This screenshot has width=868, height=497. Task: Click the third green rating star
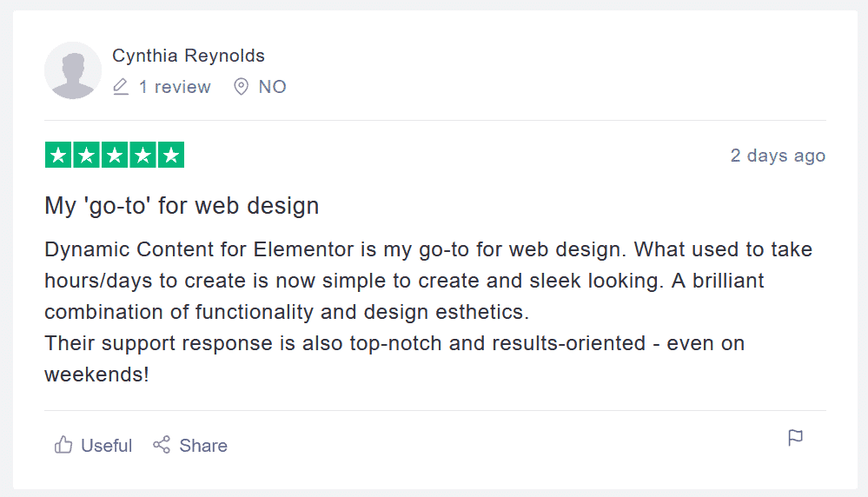coord(115,155)
